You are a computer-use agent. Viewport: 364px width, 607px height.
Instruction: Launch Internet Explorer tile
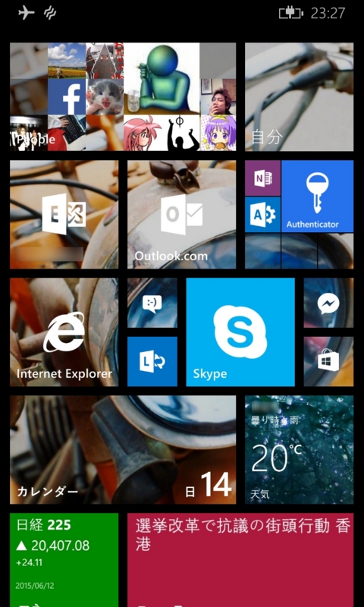(x=64, y=332)
